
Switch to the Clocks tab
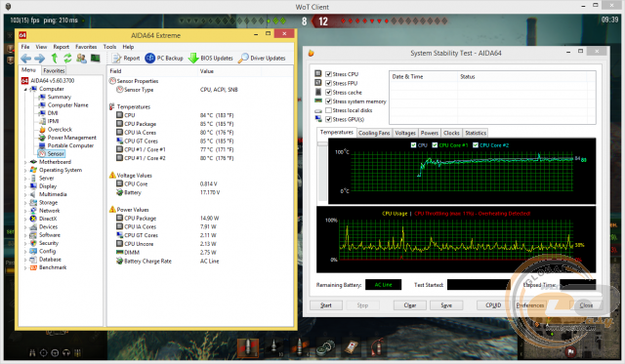451,133
